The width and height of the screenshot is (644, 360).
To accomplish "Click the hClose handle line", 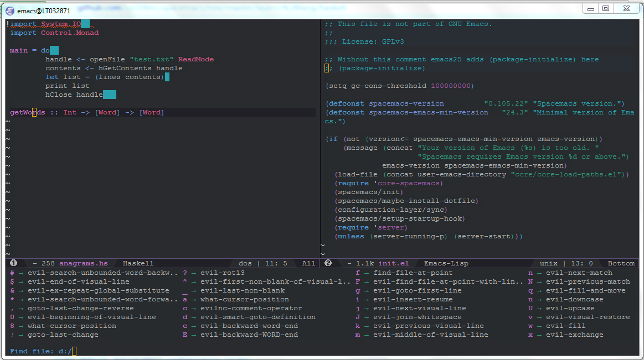I will click(x=74, y=95).
